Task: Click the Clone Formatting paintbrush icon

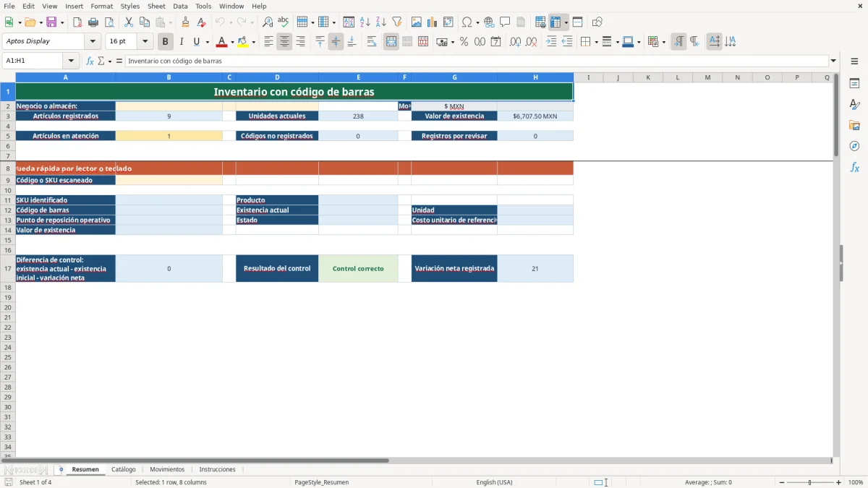Action: pyautogui.click(x=186, y=22)
